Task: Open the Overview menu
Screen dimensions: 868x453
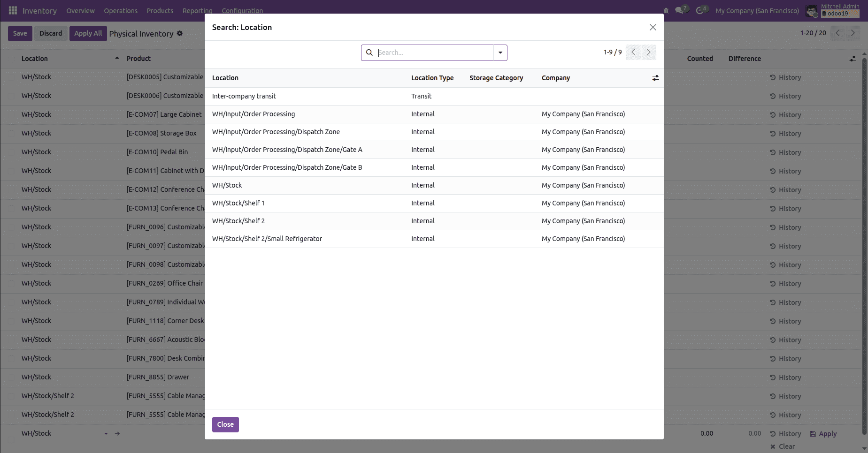Action: [80, 11]
